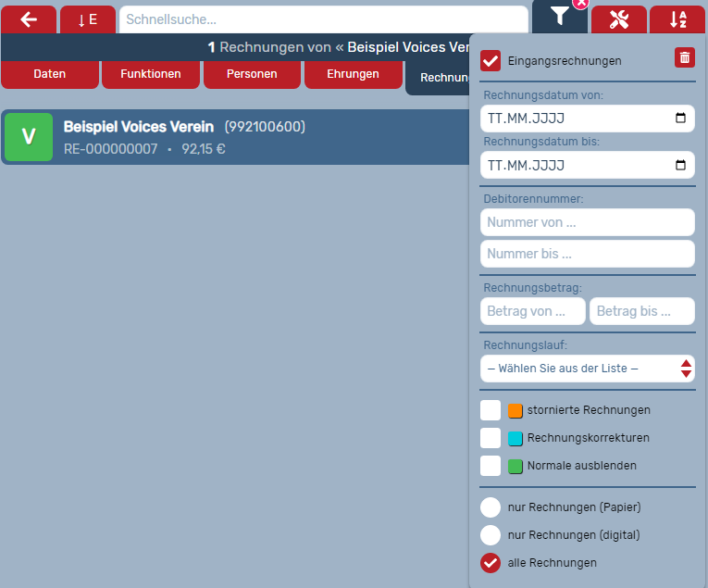Open calendar picker for Rechnungsdatum bis
The width and height of the screenshot is (708, 588).
click(680, 166)
